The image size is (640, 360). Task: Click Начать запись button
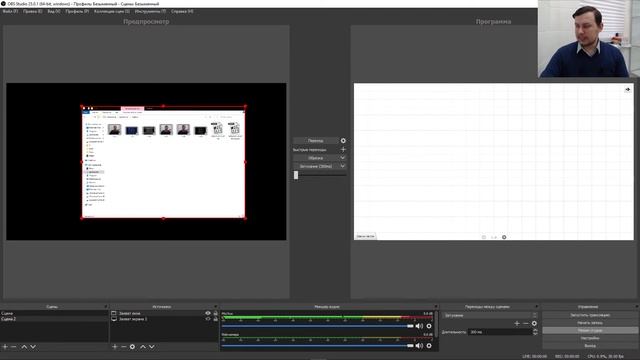pyautogui.click(x=590, y=323)
